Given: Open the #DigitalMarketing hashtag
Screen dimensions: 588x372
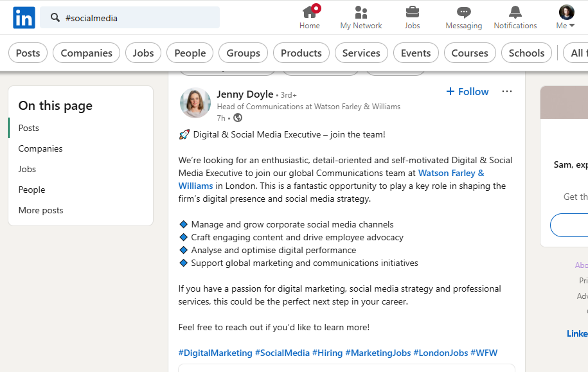Looking at the screenshot, I should click(215, 353).
